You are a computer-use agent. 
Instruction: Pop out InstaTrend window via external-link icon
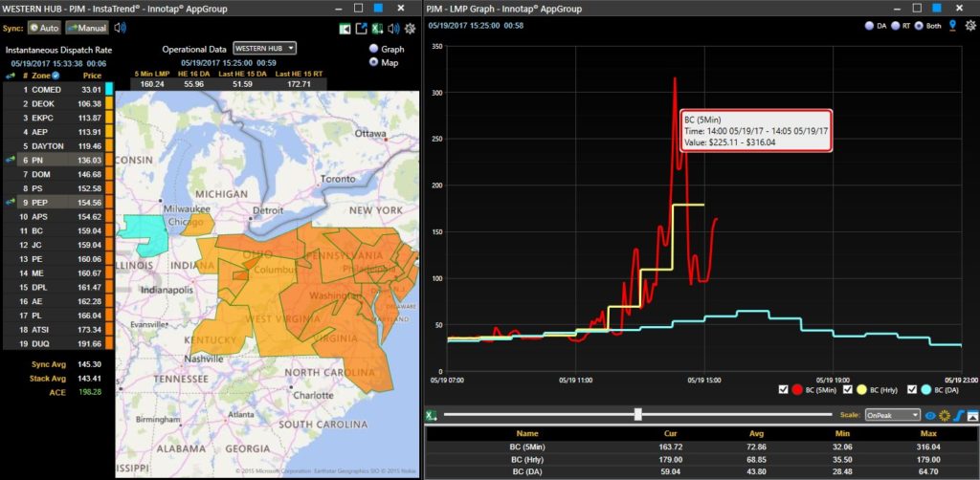click(x=361, y=29)
